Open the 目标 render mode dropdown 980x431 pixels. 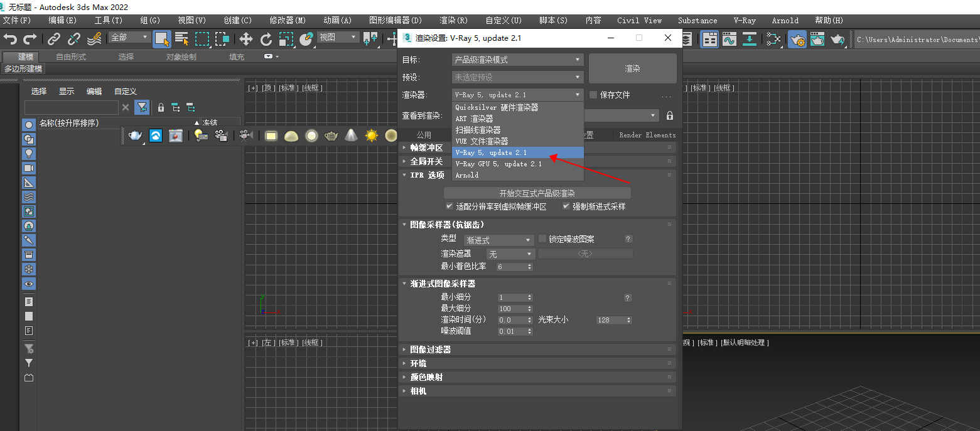click(x=518, y=60)
